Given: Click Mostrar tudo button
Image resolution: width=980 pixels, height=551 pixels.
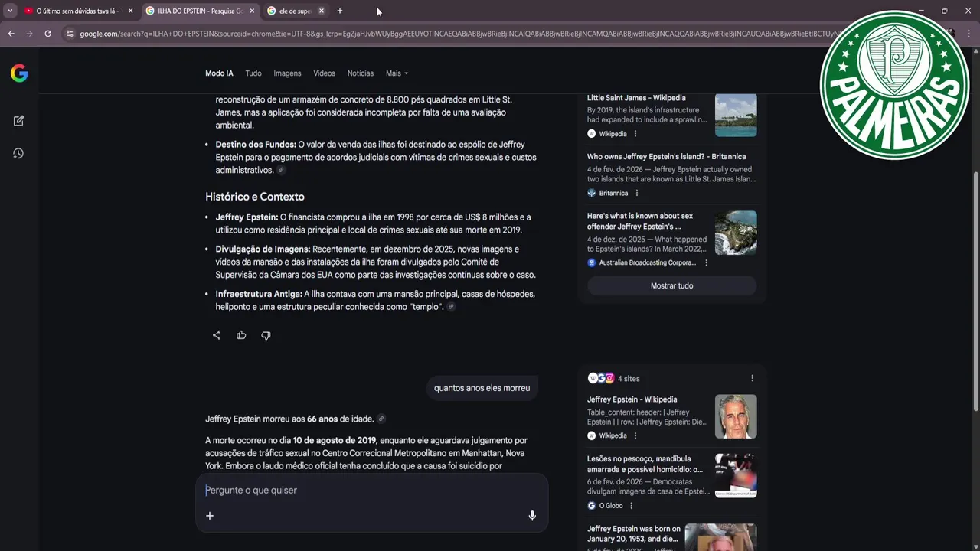Looking at the screenshot, I should tap(671, 285).
